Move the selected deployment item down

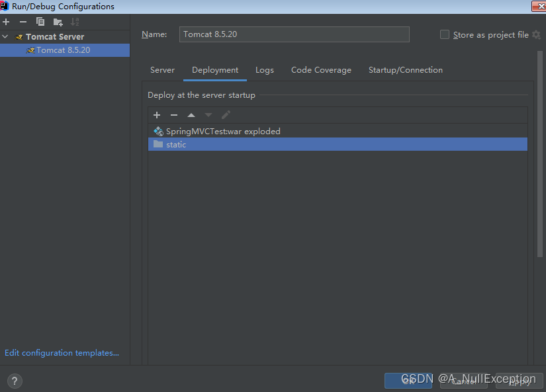(208, 115)
